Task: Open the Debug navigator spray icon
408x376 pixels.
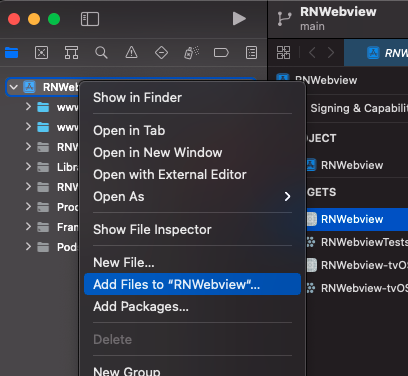Action: coord(191,52)
